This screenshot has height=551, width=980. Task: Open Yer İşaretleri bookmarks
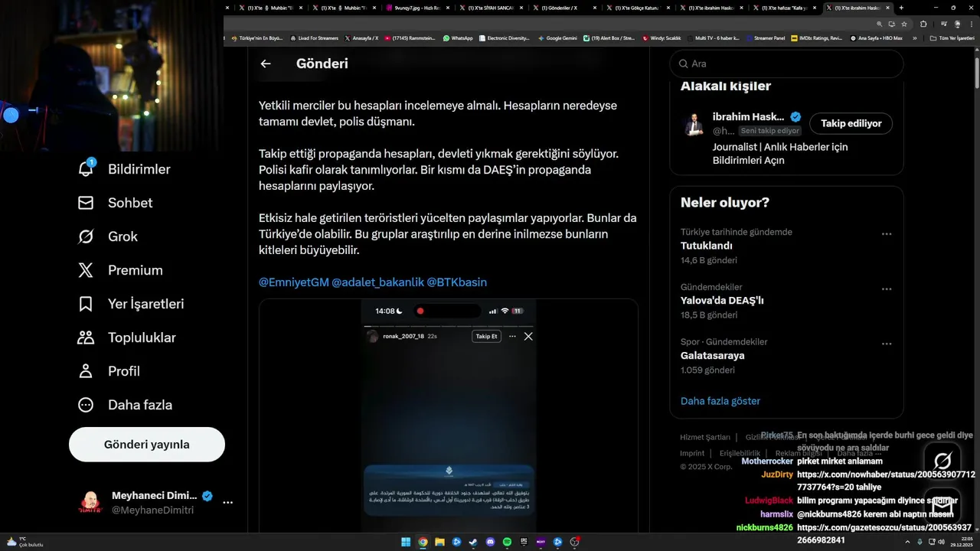tap(131, 304)
